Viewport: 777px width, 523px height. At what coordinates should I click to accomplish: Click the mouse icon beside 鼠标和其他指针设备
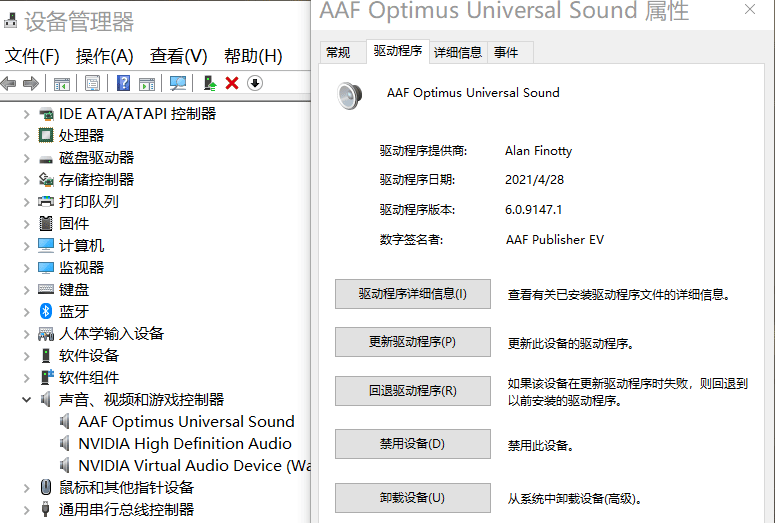(x=46, y=487)
